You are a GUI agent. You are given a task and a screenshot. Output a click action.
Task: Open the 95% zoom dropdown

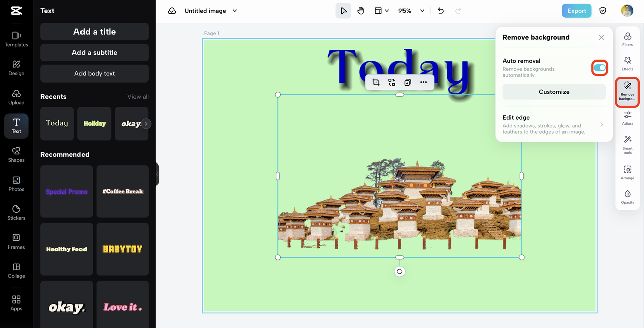(411, 11)
